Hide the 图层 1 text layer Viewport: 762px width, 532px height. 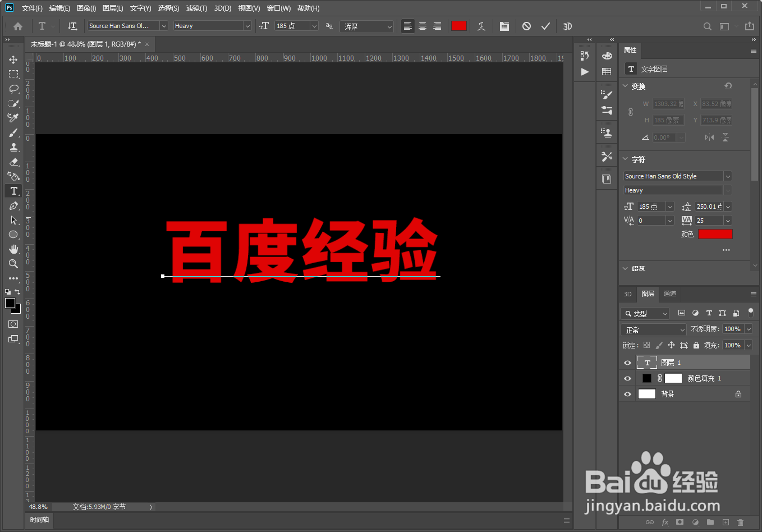[x=627, y=363]
